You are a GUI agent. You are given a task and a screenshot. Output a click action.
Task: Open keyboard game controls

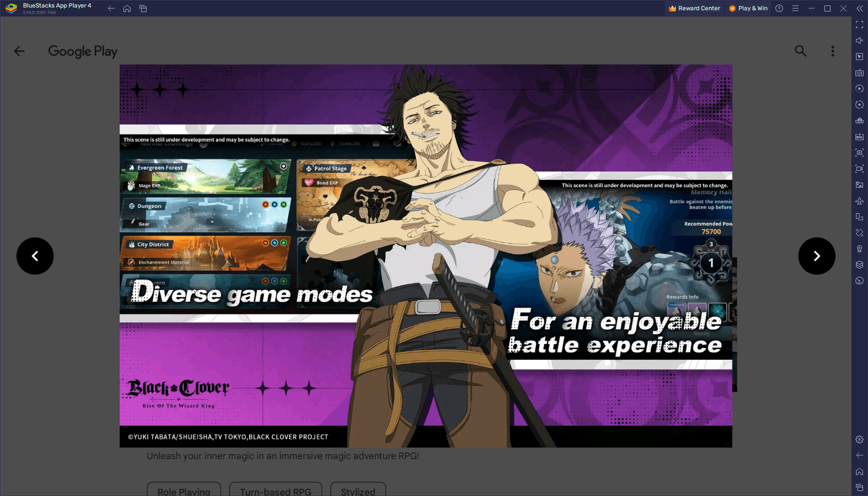(859, 73)
